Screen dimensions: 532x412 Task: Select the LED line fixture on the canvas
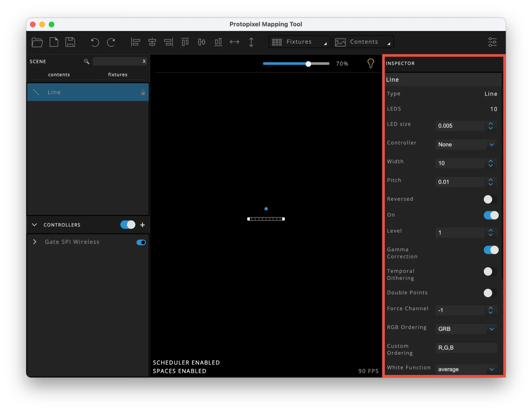[266, 219]
